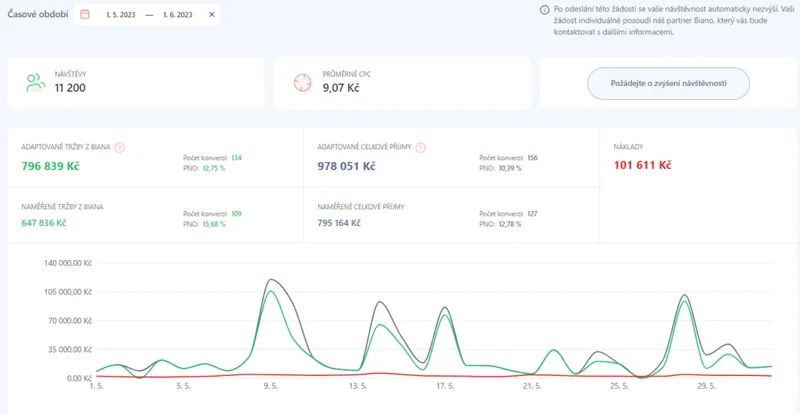Select the start date 1. 5. 2023 field
The image size is (800, 414).
(x=121, y=15)
